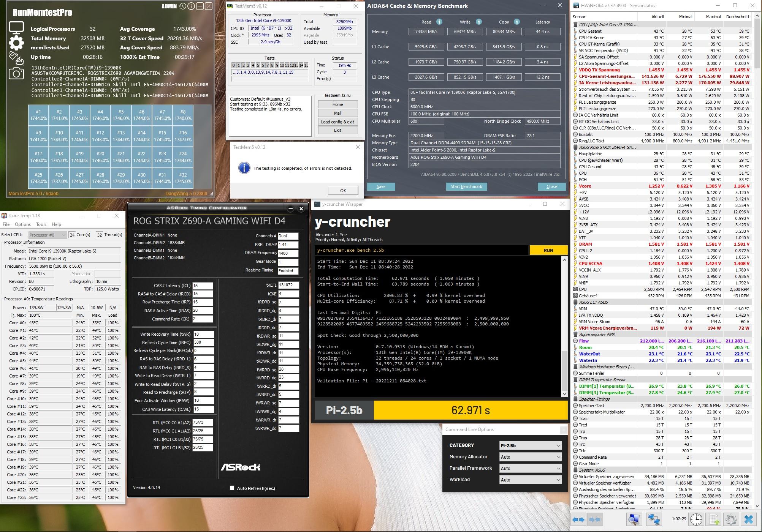Click Mail button in TestMem5
The image size is (762, 532).
coord(337,113)
